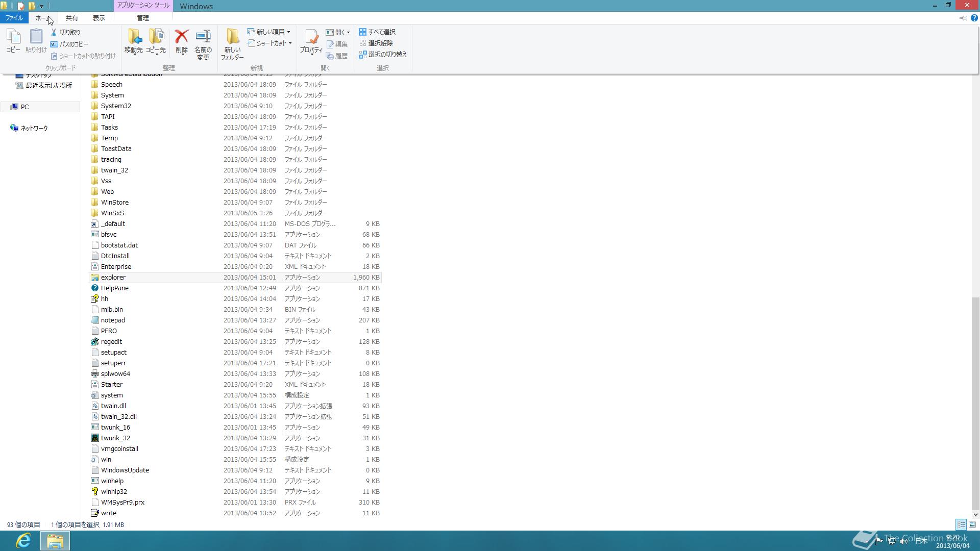Switch to details view in status bar
The height and width of the screenshot is (551, 980).
click(961, 524)
